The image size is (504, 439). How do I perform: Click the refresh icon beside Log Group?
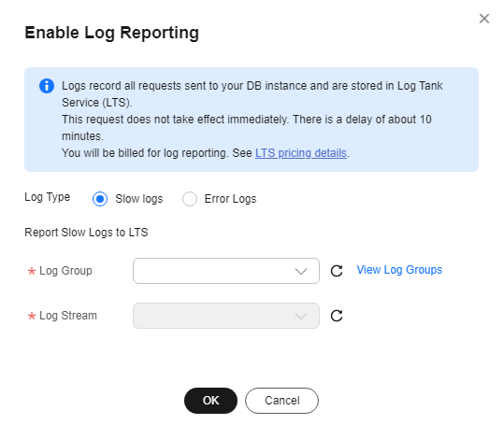click(337, 271)
